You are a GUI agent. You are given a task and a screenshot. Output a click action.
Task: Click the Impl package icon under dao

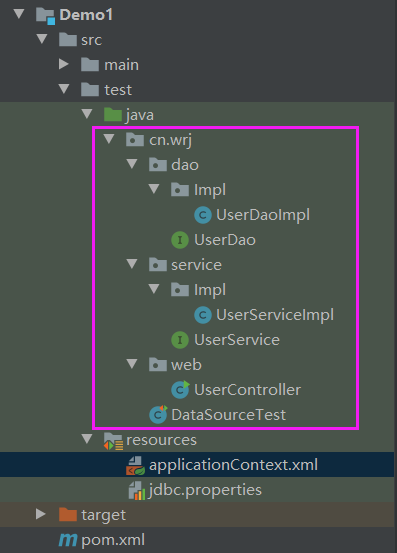(x=180, y=190)
